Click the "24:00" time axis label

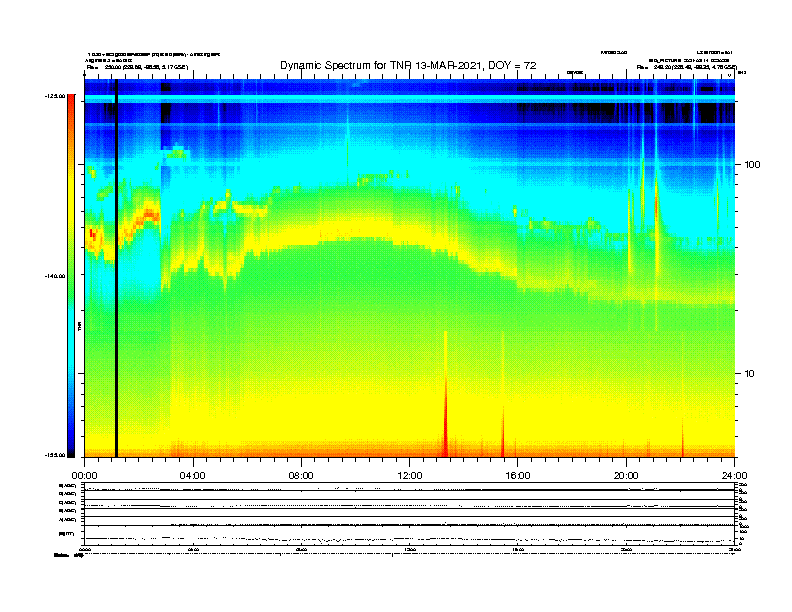point(734,476)
